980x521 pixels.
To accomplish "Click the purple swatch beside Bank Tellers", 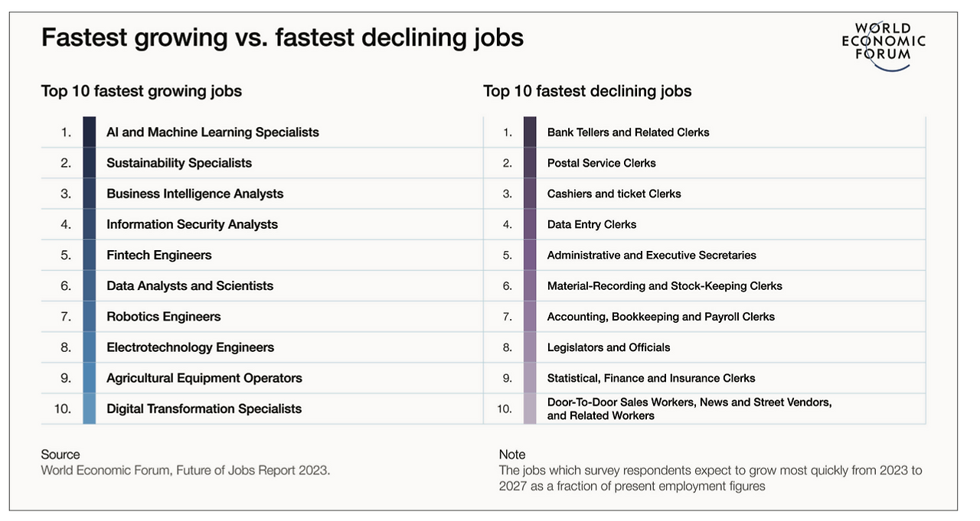I will pyautogui.click(x=530, y=132).
